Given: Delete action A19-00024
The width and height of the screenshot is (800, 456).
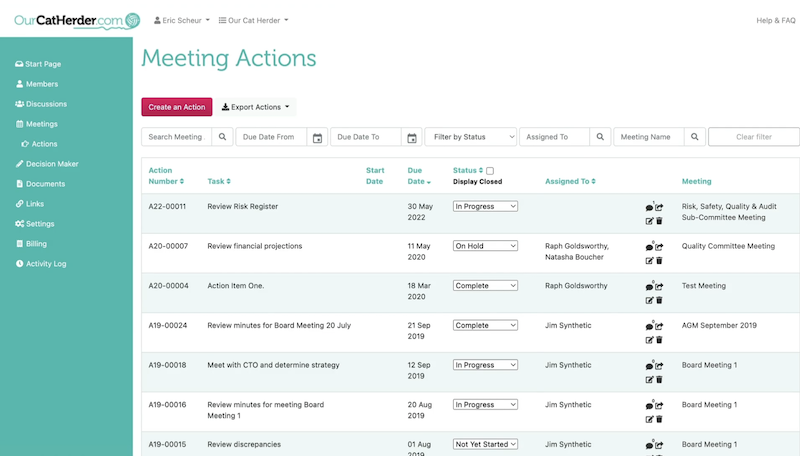Looking at the screenshot, I should tap(659, 340).
